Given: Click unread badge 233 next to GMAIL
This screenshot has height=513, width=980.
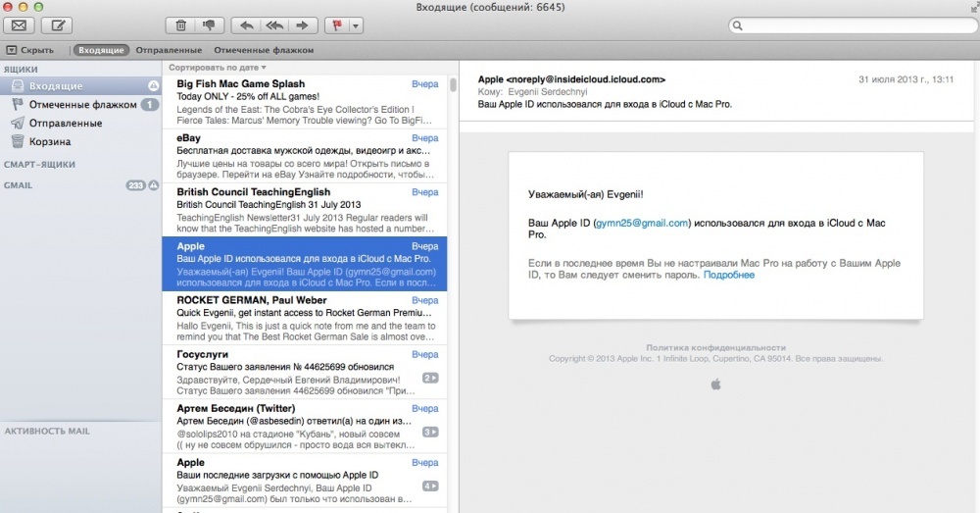Looking at the screenshot, I should pyautogui.click(x=135, y=185).
